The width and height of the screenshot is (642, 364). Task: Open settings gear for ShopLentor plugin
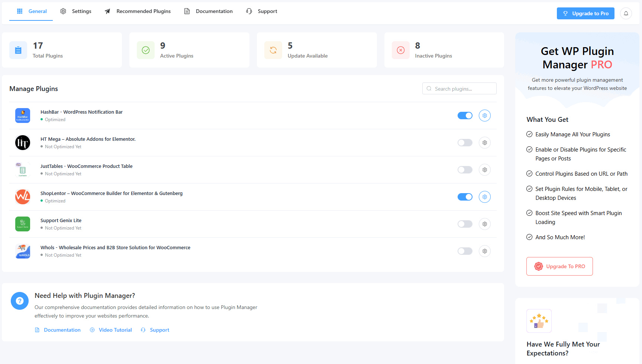[x=485, y=197]
